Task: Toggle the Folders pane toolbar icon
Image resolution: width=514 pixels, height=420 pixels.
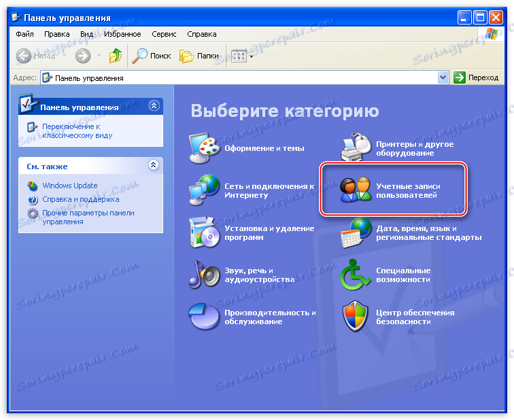Action: (x=187, y=56)
